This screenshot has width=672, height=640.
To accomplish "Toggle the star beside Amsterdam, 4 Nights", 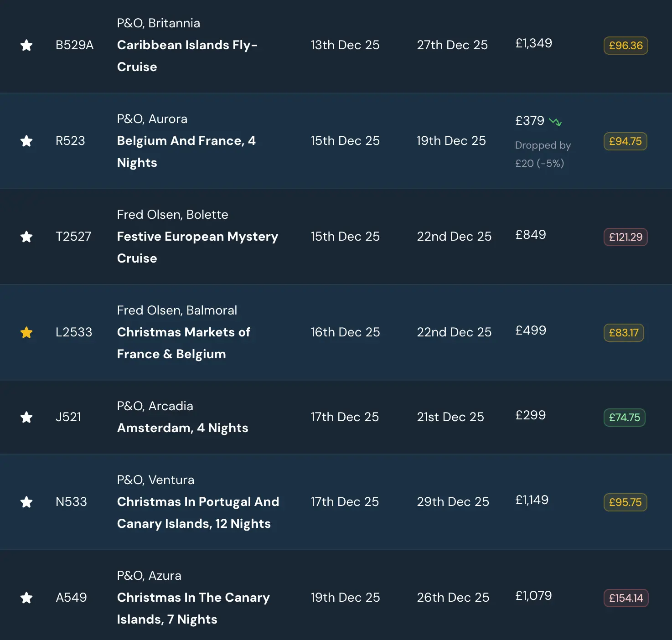I will point(26,417).
